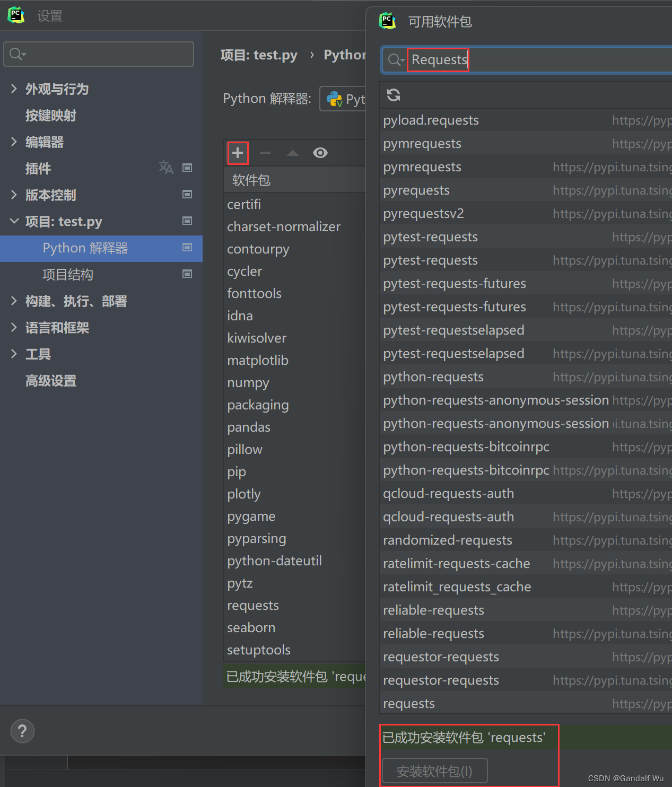Screen dimensions: 672x787
Task: Click the settings search input field
Action: click(98, 54)
